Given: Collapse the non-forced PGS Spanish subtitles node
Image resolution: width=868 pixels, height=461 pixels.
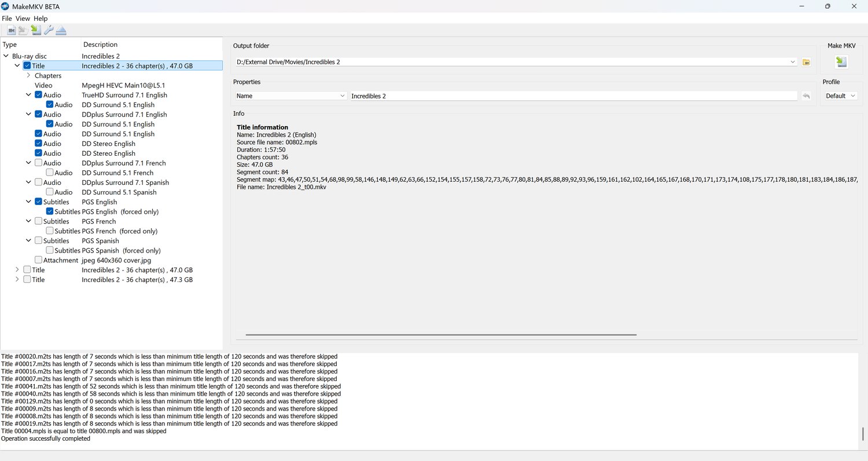Looking at the screenshot, I should click(x=28, y=241).
